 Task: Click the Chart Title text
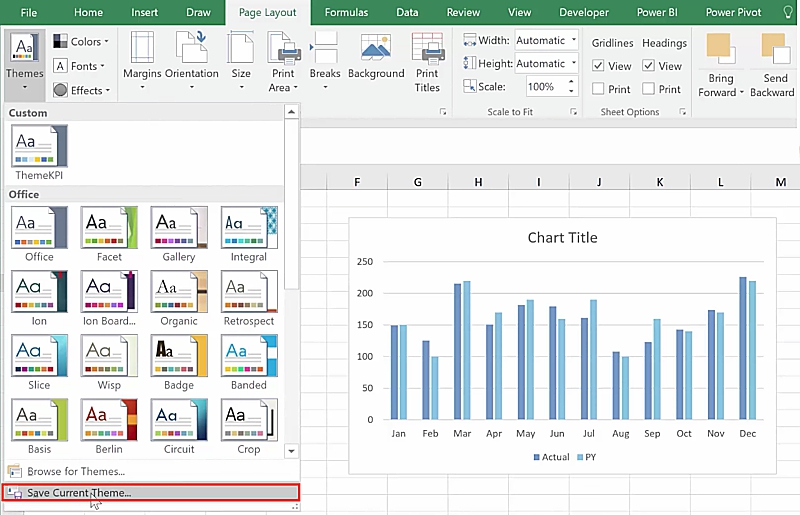point(562,238)
